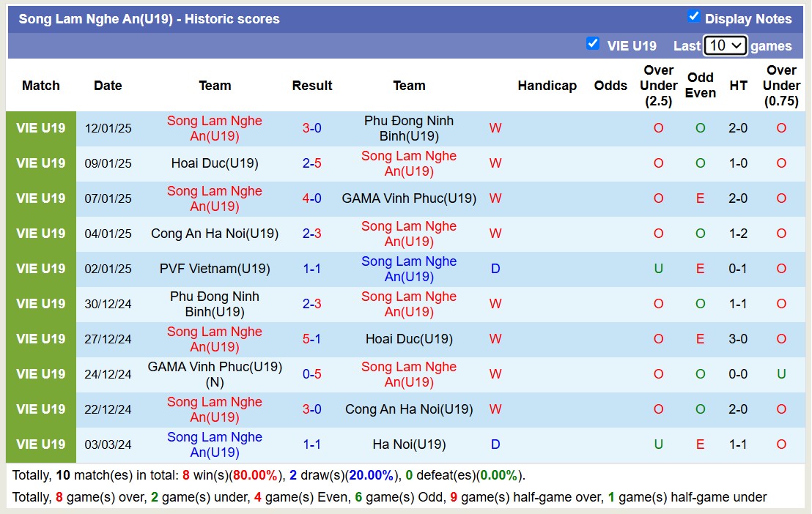Open Song Lam Nghe An(U19) team page
812x514 pixels.
click(x=214, y=128)
